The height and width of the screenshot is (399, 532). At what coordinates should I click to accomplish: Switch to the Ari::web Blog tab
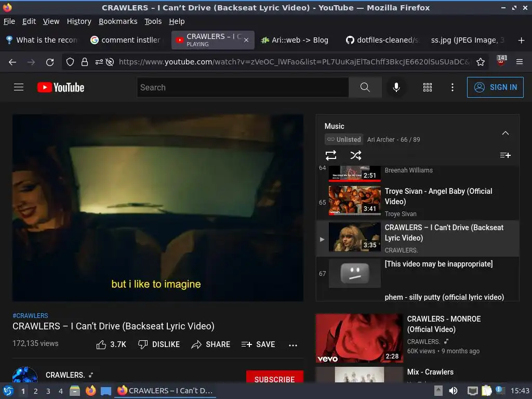click(x=296, y=40)
